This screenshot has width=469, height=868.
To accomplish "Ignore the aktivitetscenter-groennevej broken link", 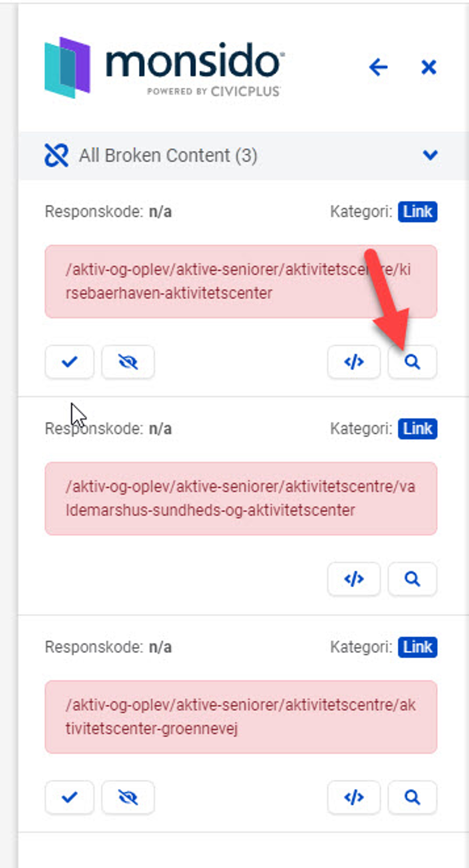I will (x=128, y=797).
